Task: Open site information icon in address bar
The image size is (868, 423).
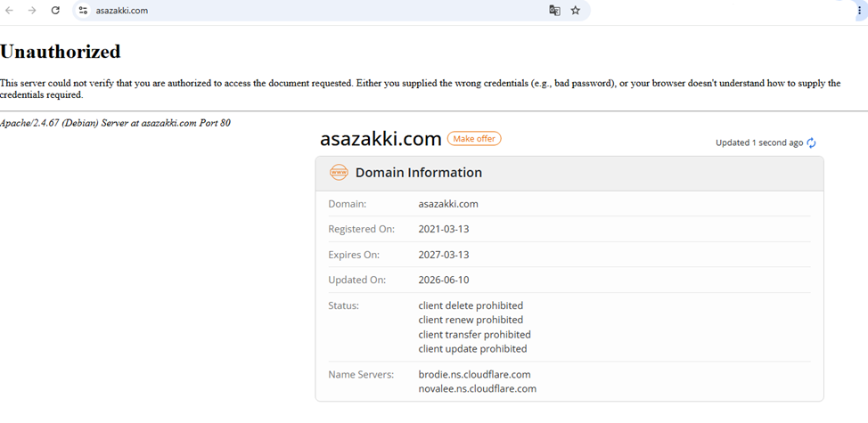Action: point(83,10)
